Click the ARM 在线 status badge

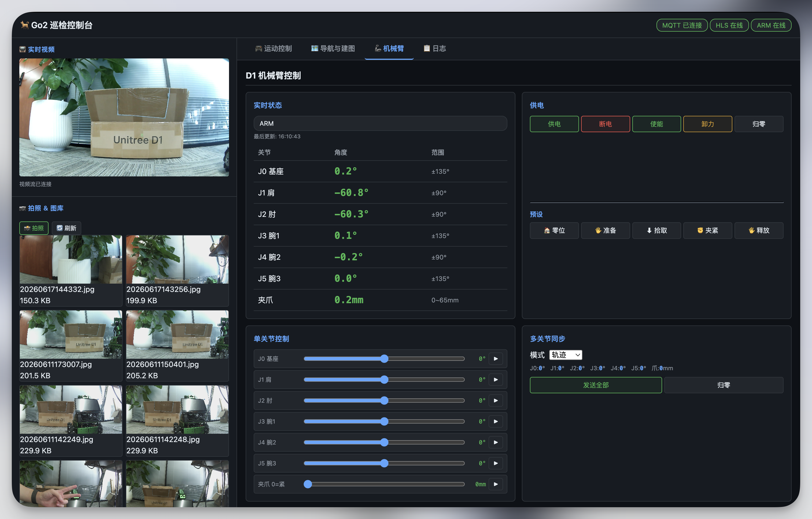click(x=771, y=25)
